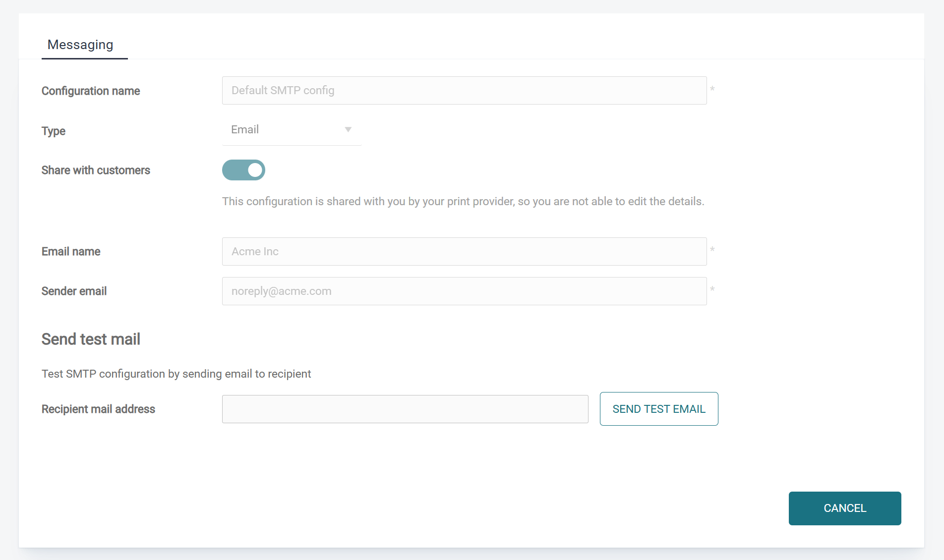Click the asterisk beside Configuration name field
Image resolution: width=944 pixels, height=560 pixels.
click(712, 89)
